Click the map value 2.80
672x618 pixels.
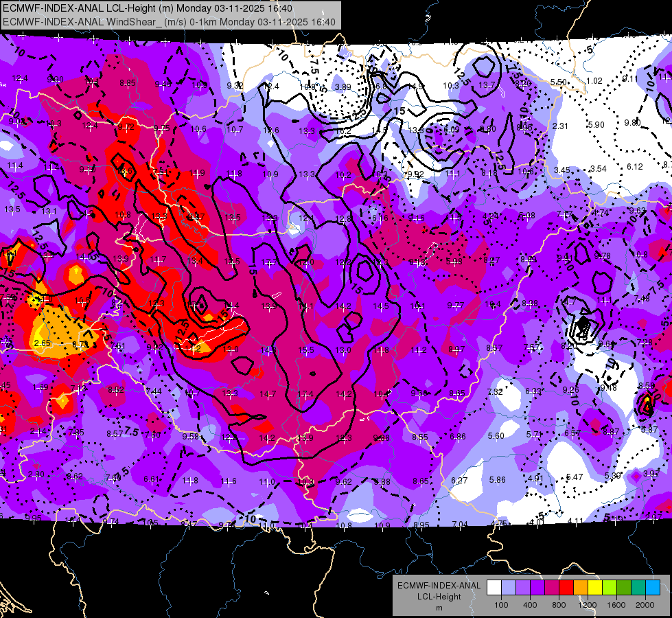point(36,474)
